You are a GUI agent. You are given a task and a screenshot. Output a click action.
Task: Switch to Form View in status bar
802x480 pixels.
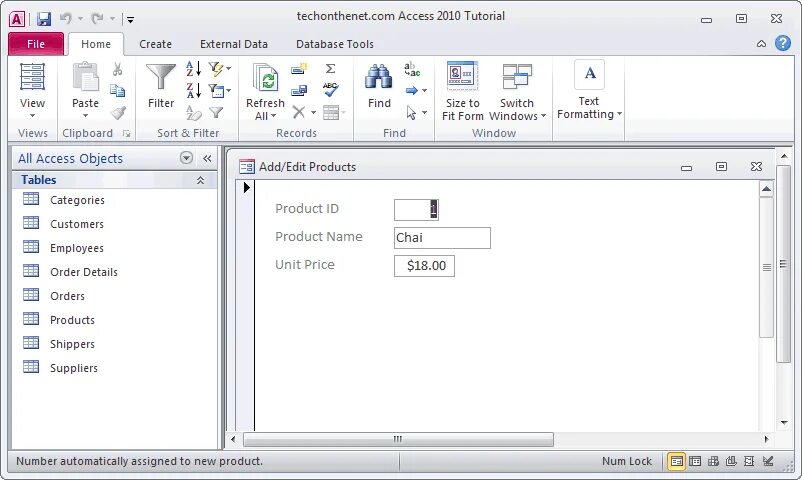[x=676, y=462]
